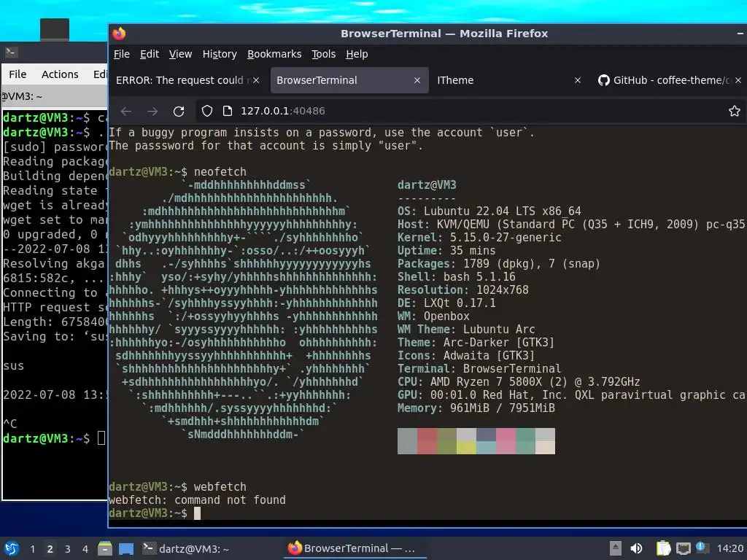Click the 'Memory: 961MiB / 7951MiB' line
The image size is (747, 560).
point(476,408)
